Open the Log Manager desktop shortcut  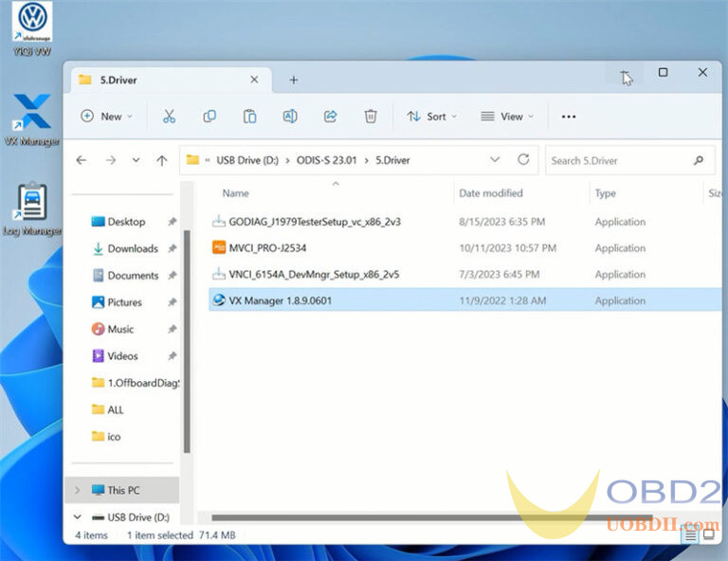click(x=32, y=208)
